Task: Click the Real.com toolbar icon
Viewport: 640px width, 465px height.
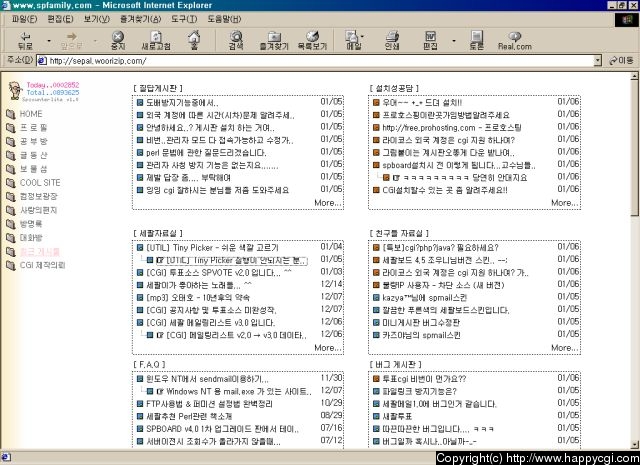Action: tap(515, 40)
